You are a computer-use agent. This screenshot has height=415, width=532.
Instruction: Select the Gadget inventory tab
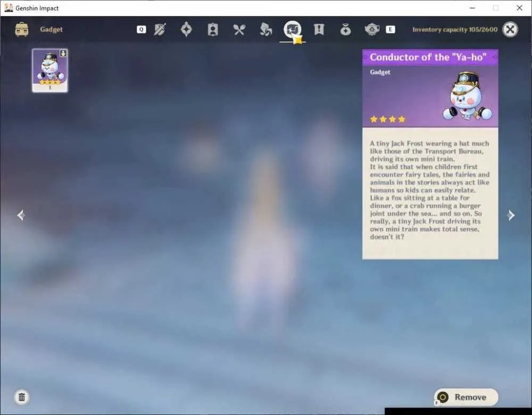click(293, 29)
